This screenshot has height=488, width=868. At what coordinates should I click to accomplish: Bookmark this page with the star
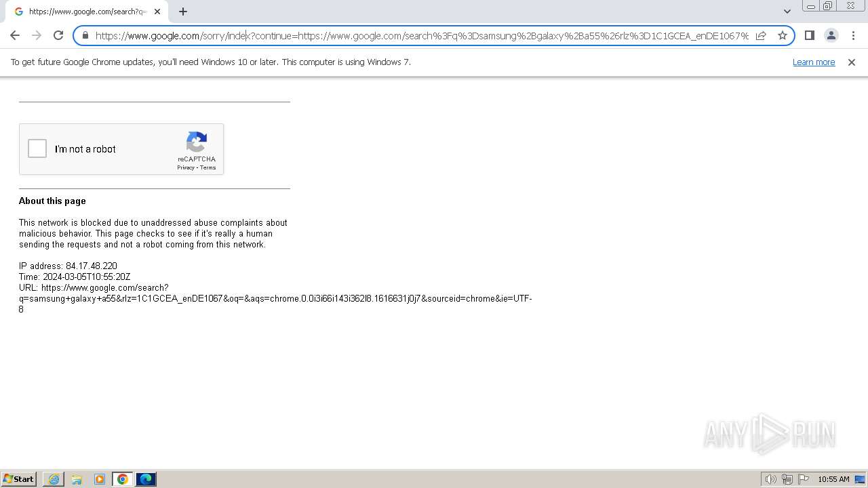coord(783,35)
